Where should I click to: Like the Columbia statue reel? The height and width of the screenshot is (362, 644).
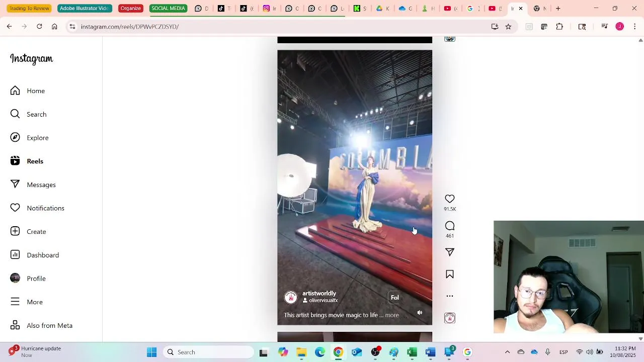pyautogui.click(x=450, y=199)
